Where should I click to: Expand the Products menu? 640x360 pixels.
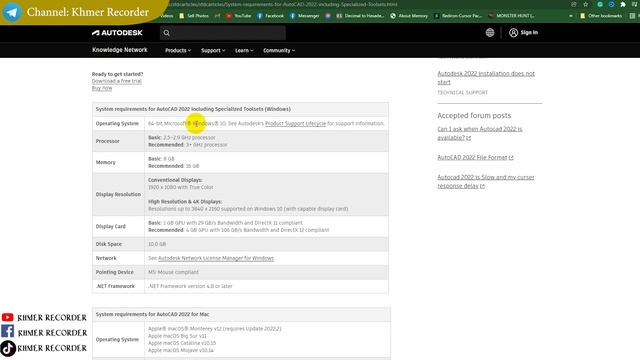coord(178,50)
